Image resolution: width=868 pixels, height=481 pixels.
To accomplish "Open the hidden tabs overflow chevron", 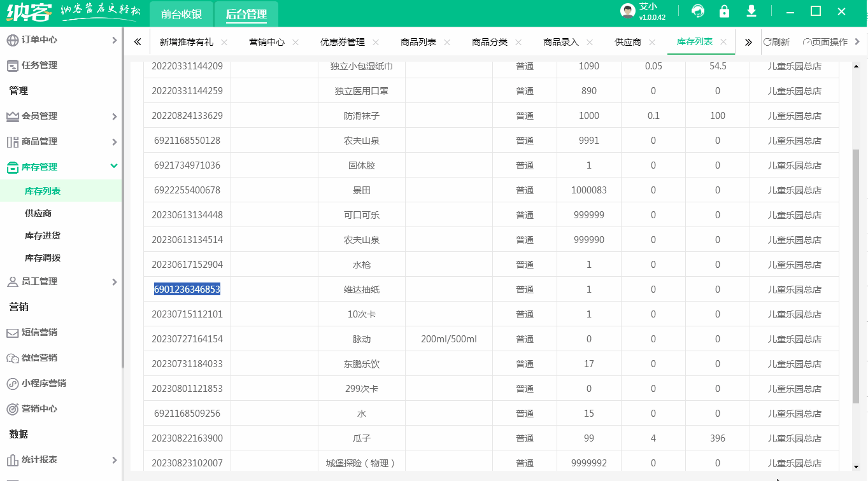I will coord(748,41).
